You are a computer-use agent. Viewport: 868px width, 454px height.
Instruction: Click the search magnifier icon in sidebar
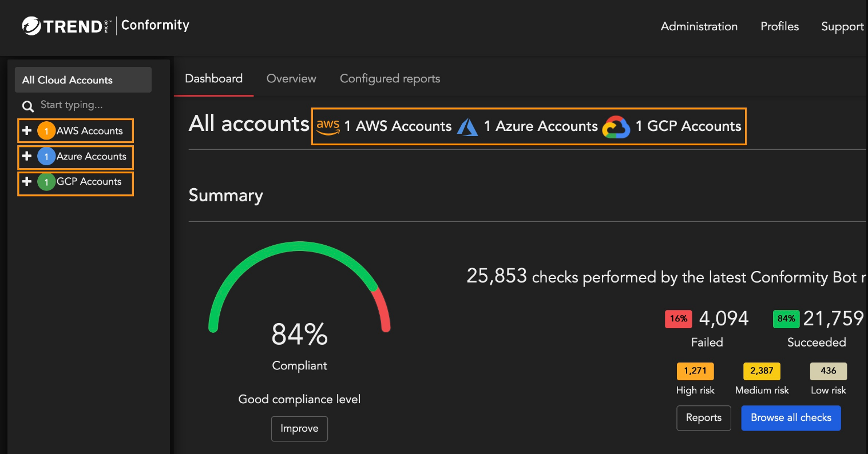(27, 106)
